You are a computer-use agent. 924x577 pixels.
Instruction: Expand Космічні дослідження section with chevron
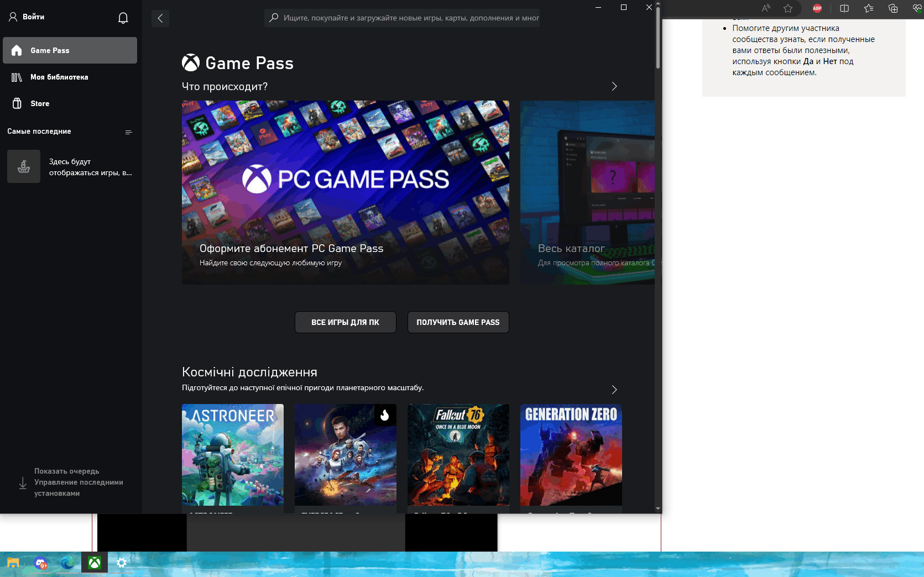[614, 390]
